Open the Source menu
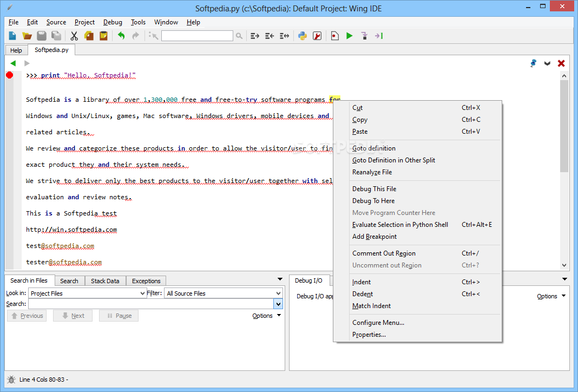The width and height of the screenshot is (578, 392). tap(56, 22)
